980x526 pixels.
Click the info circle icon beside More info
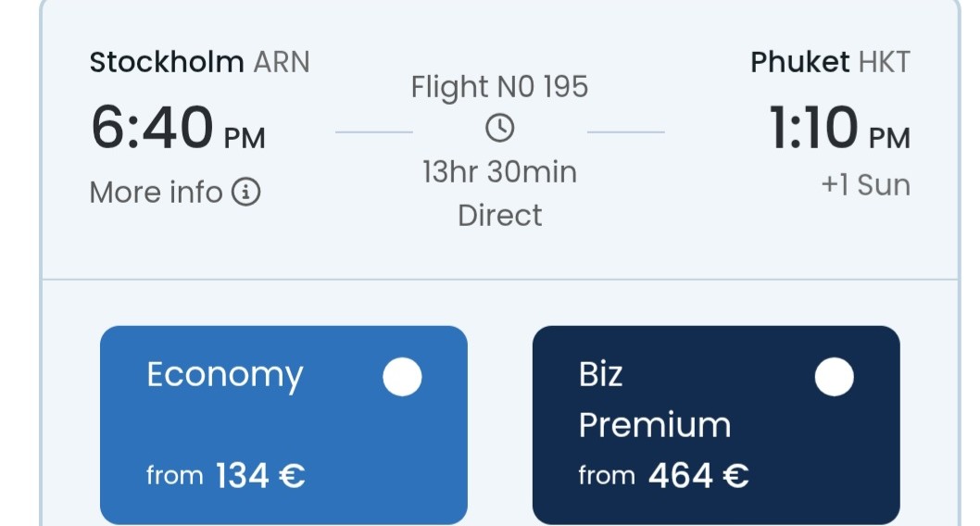pos(246,192)
